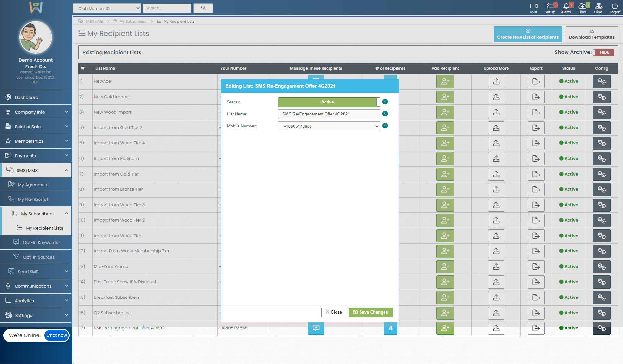Toggle the Show Archive HIDE switch

pyautogui.click(x=604, y=52)
